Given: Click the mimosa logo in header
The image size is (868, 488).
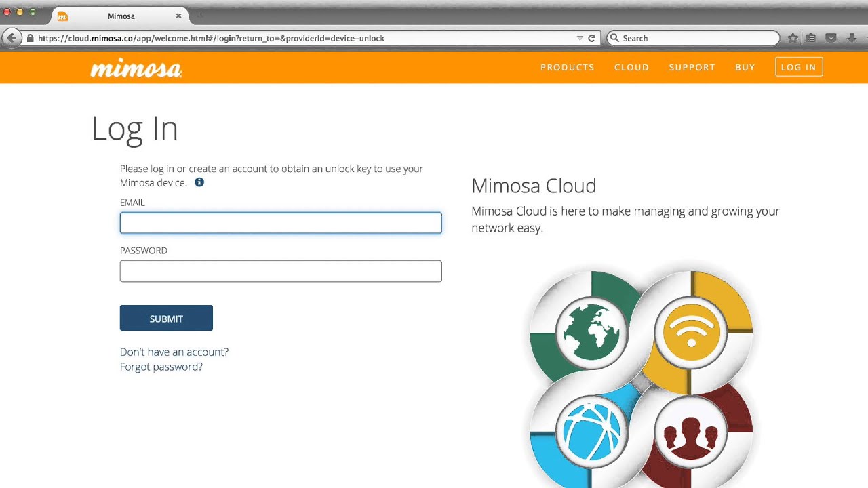Looking at the screenshot, I should click(136, 68).
